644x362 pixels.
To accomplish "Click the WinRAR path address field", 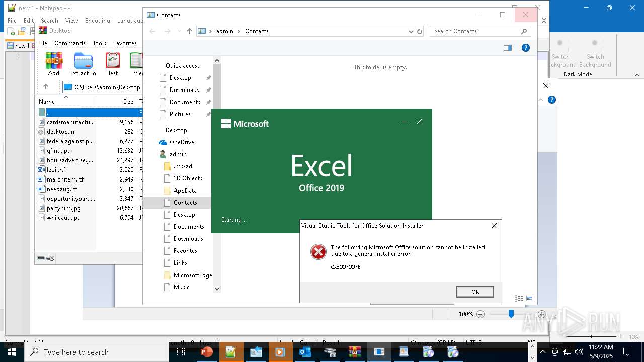I will tap(103, 87).
